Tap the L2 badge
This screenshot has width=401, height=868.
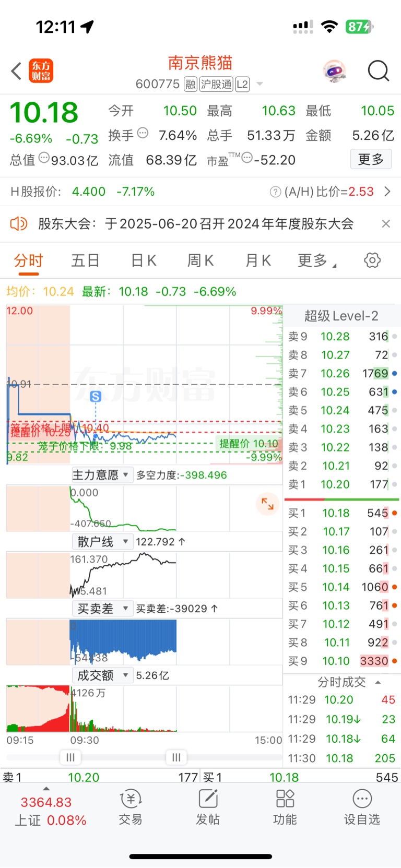pos(242,84)
